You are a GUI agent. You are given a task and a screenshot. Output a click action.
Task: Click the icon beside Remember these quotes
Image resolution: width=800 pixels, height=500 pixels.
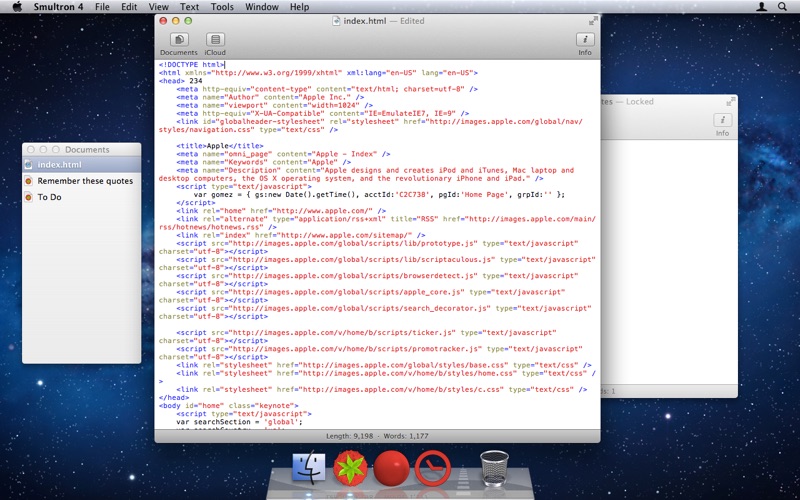[x=29, y=181]
